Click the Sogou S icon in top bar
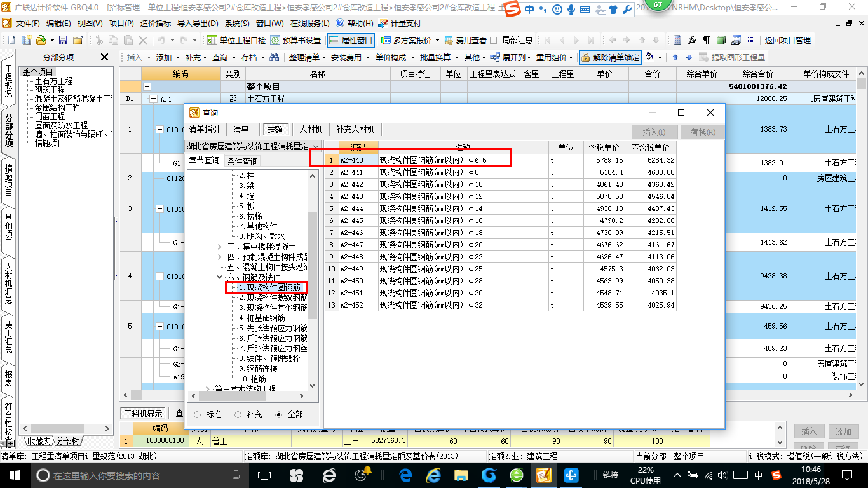The image size is (868, 488). pos(513,9)
